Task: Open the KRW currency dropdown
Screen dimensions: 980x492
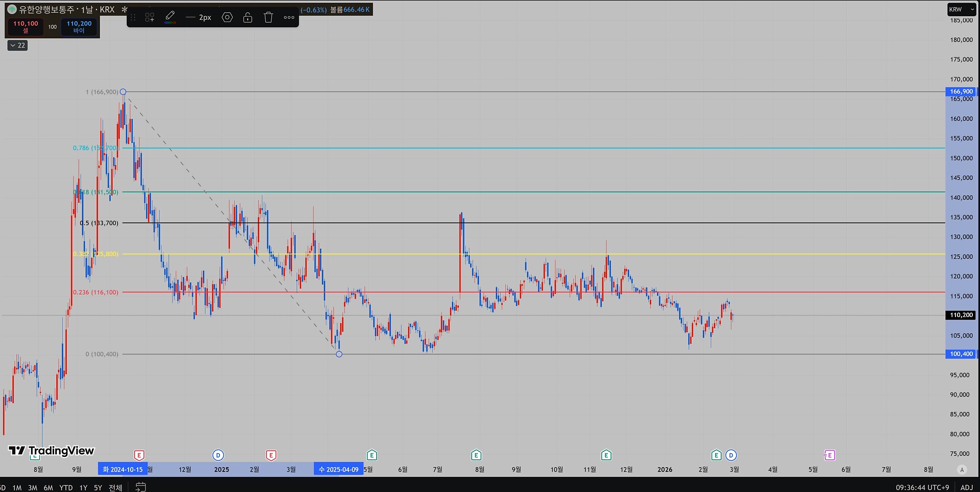Action: click(x=961, y=9)
